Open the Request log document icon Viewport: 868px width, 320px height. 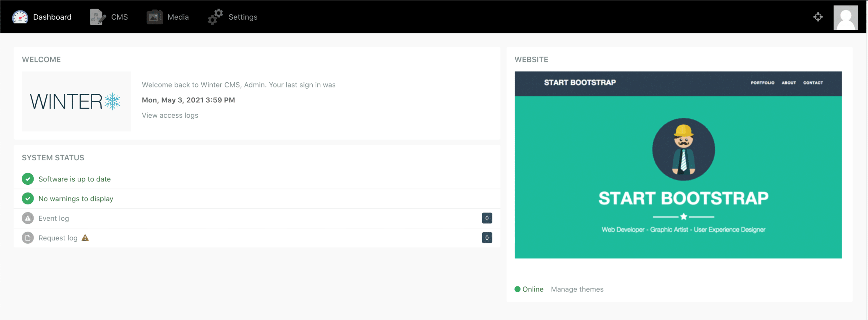(x=27, y=238)
